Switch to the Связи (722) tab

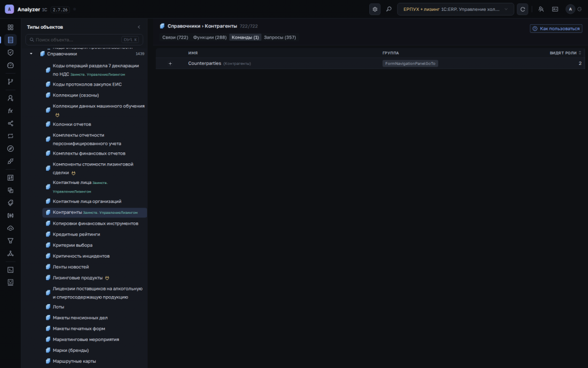coord(175,37)
